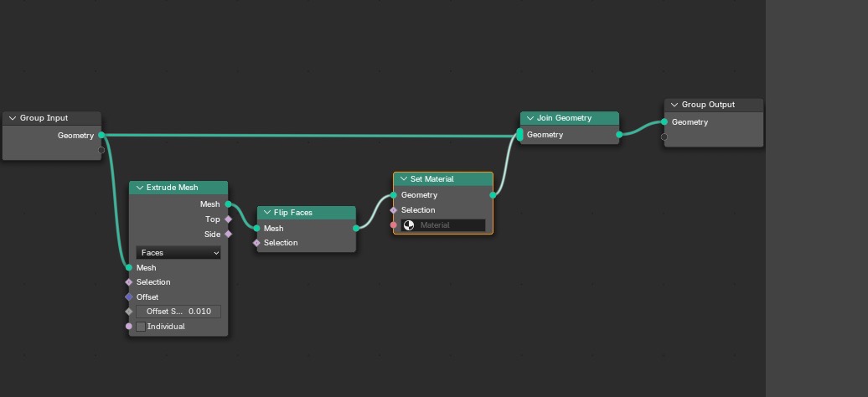Click Extrude Mesh's Mesh output socket
Viewport: 868px width, 397px height.
(x=228, y=204)
